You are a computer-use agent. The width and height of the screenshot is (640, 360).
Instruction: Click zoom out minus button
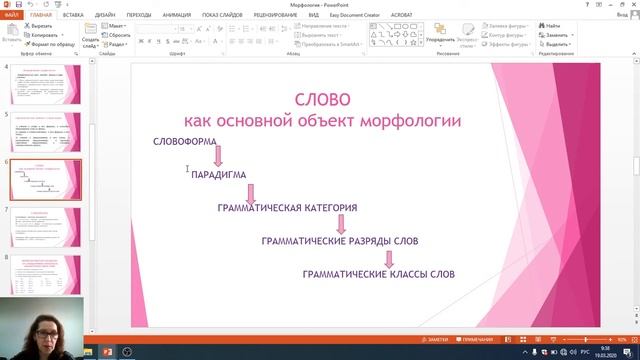coord(564,340)
